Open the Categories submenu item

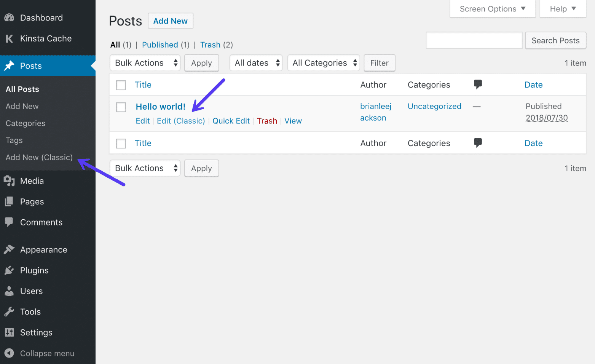(26, 123)
